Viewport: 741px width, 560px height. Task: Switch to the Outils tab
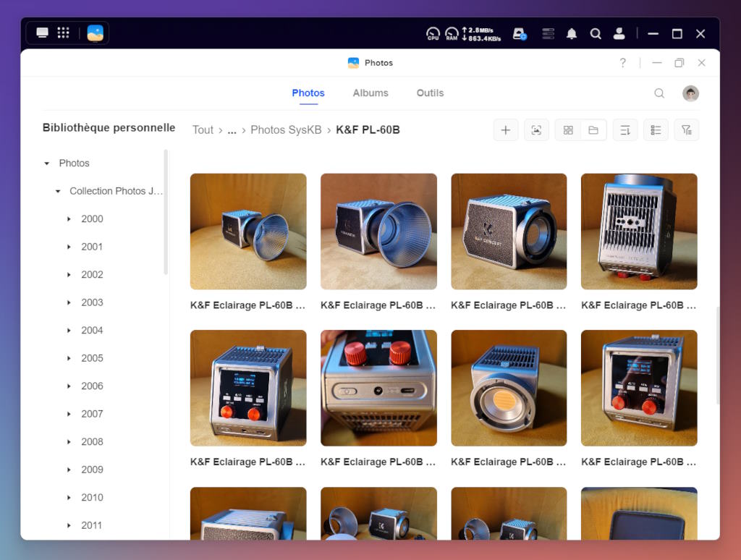(x=430, y=93)
